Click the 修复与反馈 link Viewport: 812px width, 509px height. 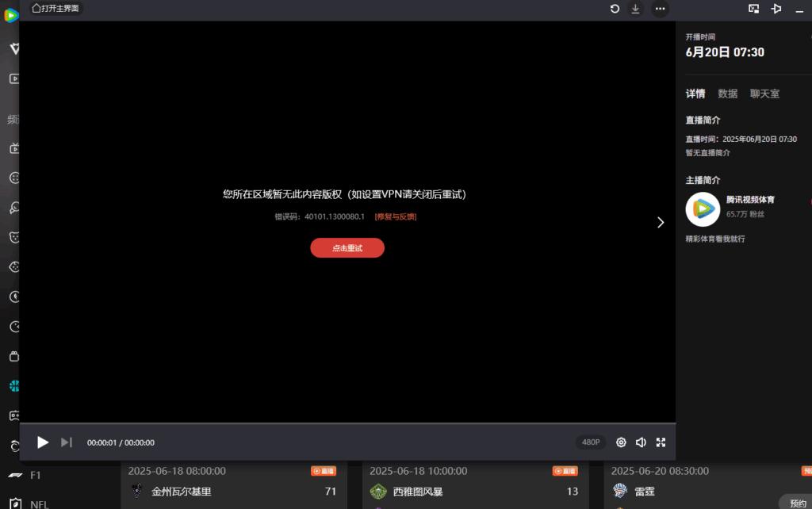396,216
